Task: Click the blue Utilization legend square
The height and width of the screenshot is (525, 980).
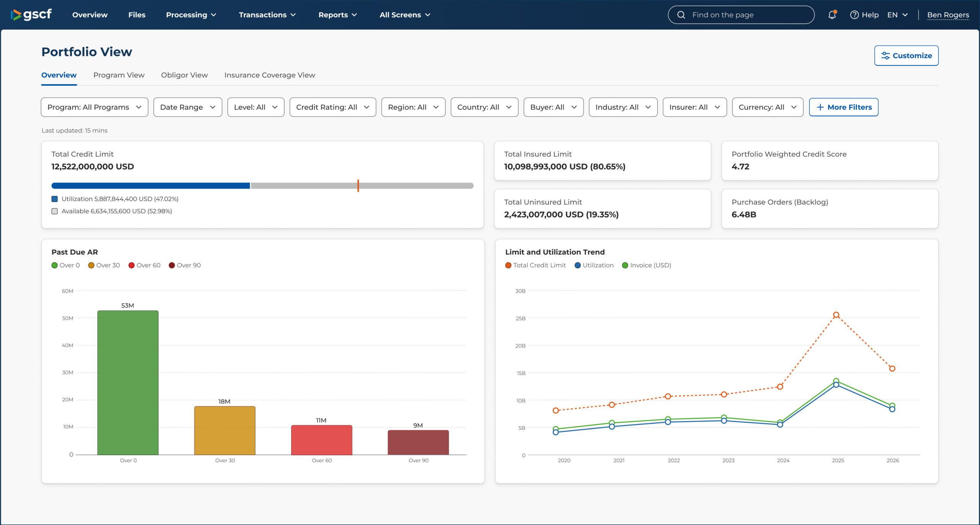Action: click(55, 199)
